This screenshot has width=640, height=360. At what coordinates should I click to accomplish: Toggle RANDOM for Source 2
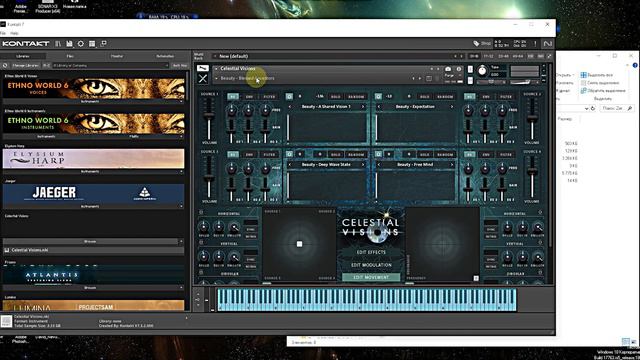tap(445, 97)
